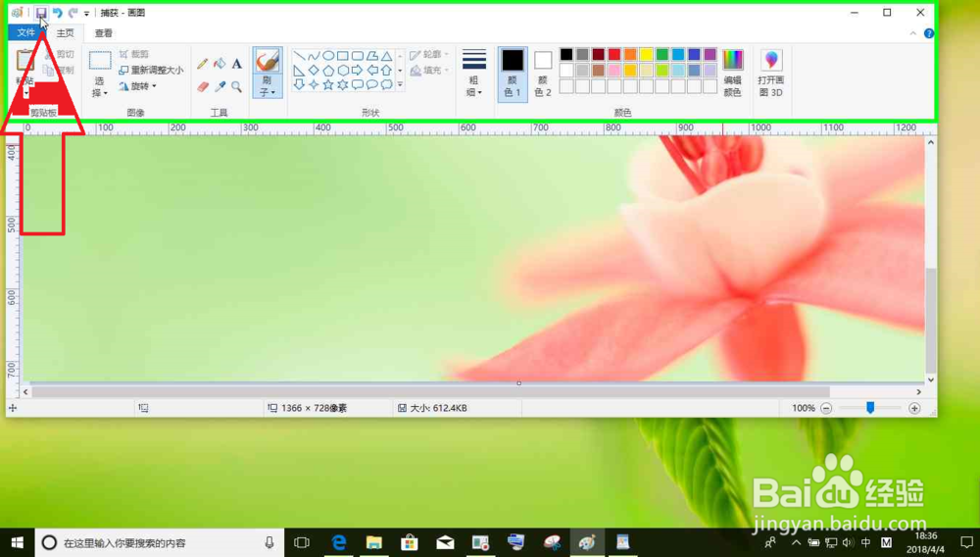Select the Color picker eyedropper tool
Screen dimensions: 980x557
220,87
